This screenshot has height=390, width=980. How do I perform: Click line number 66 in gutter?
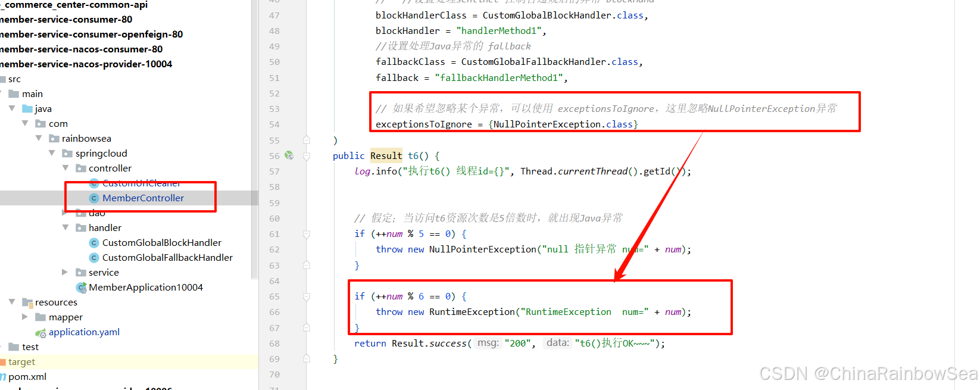(274, 312)
